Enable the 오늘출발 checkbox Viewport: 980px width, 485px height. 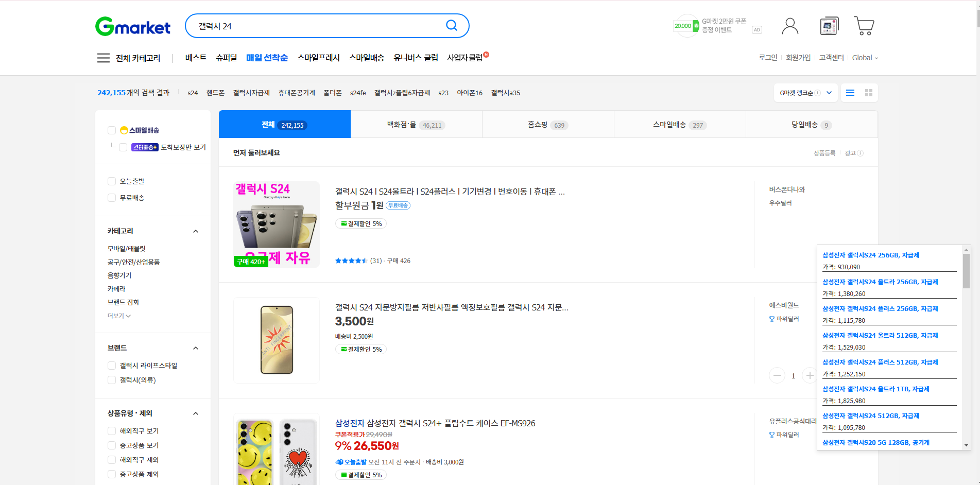click(x=112, y=181)
